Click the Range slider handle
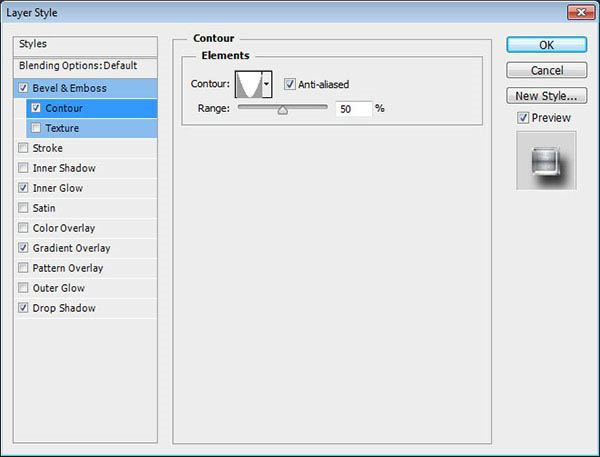The width and height of the screenshot is (600, 457). pyautogui.click(x=283, y=110)
